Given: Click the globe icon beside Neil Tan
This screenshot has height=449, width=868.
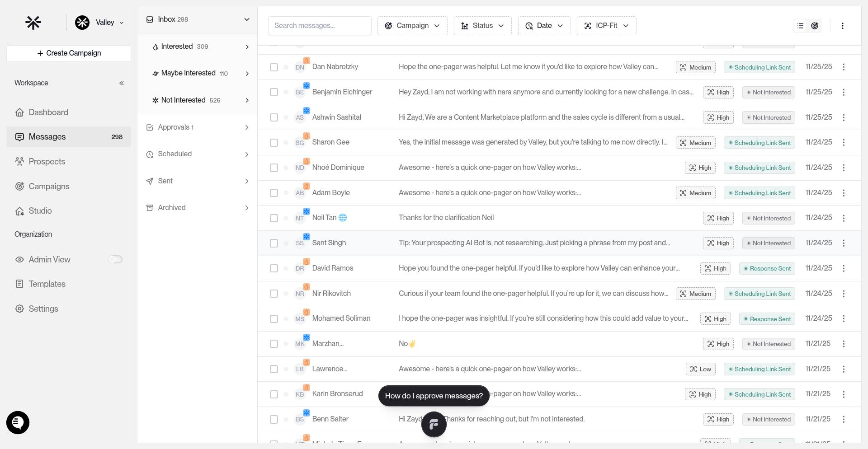Looking at the screenshot, I should [x=343, y=218].
